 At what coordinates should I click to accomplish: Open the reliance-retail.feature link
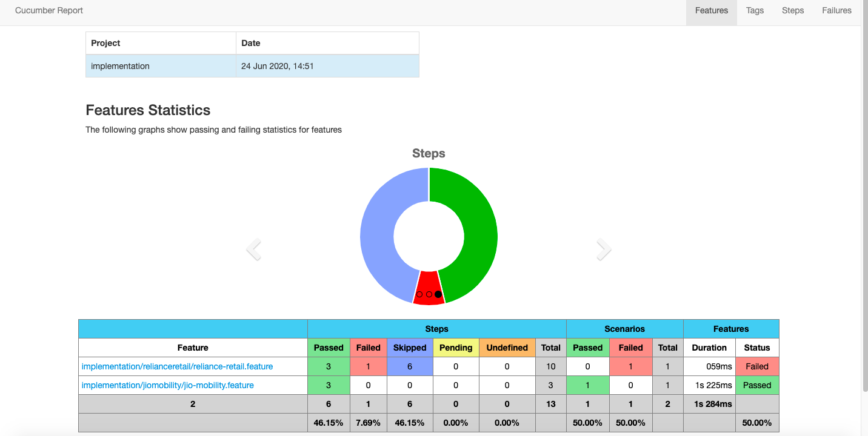pyautogui.click(x=177, y=366)
